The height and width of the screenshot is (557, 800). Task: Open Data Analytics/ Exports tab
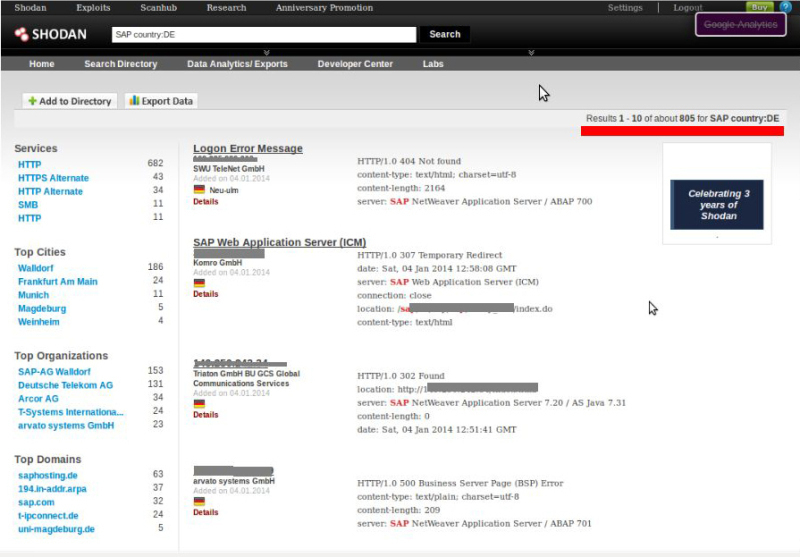point(237,64)
